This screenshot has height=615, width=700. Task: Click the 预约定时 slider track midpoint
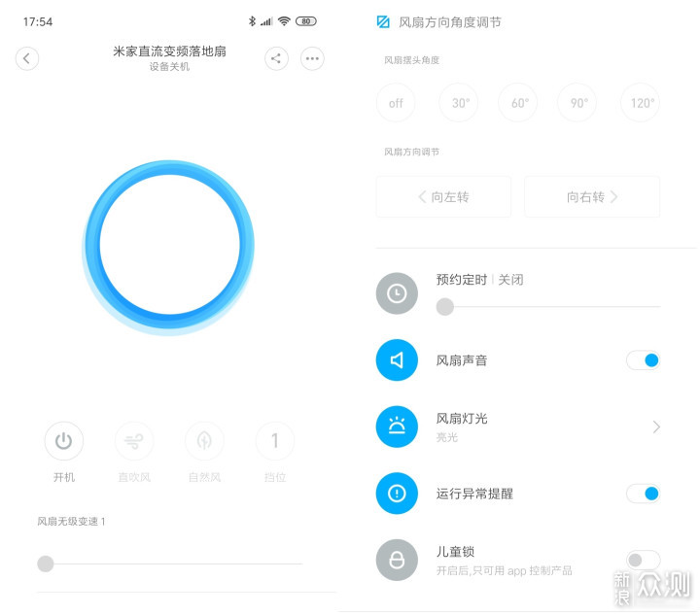(548, 307)
